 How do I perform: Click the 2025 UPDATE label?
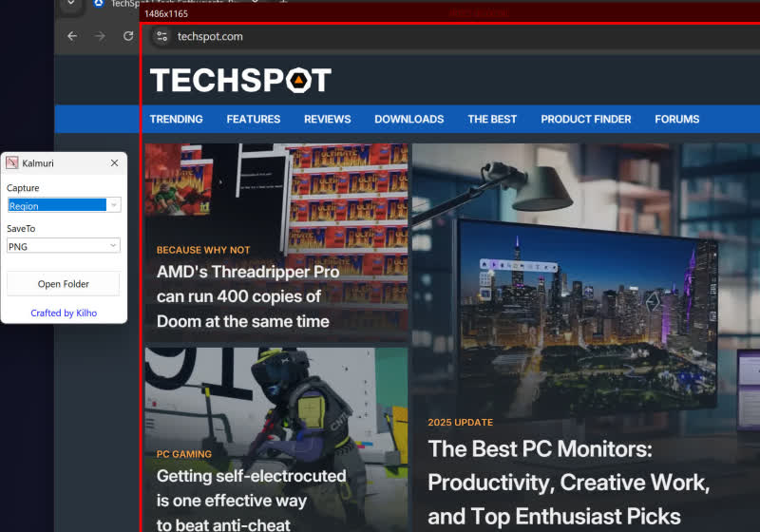click(x=460, y=423)
